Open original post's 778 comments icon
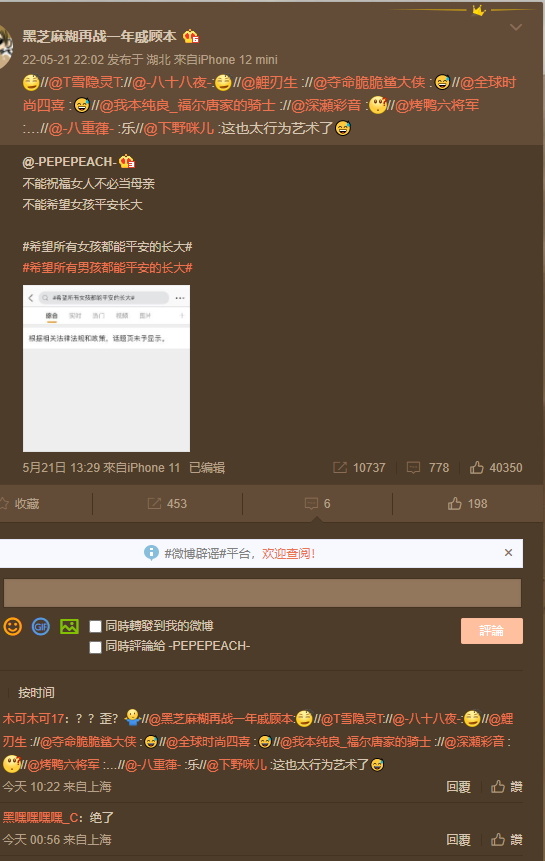Image resolution: width=545 pixels, height=861 pixels. tap(428, 467)
